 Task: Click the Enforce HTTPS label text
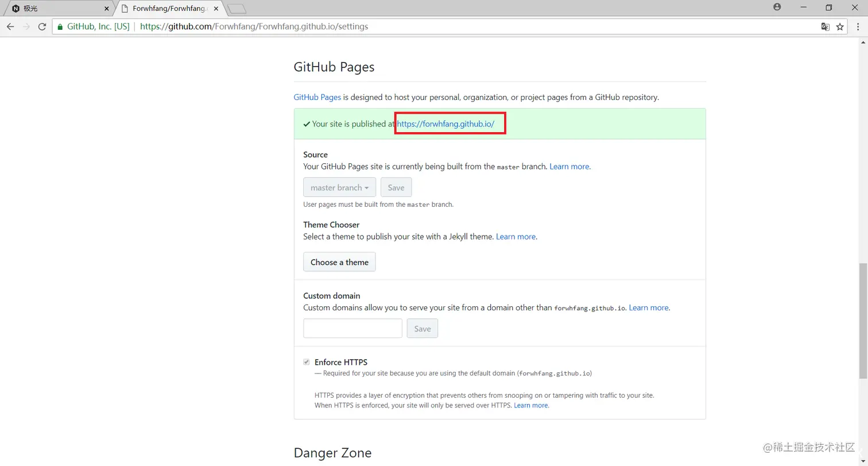(x=341, y=362)
